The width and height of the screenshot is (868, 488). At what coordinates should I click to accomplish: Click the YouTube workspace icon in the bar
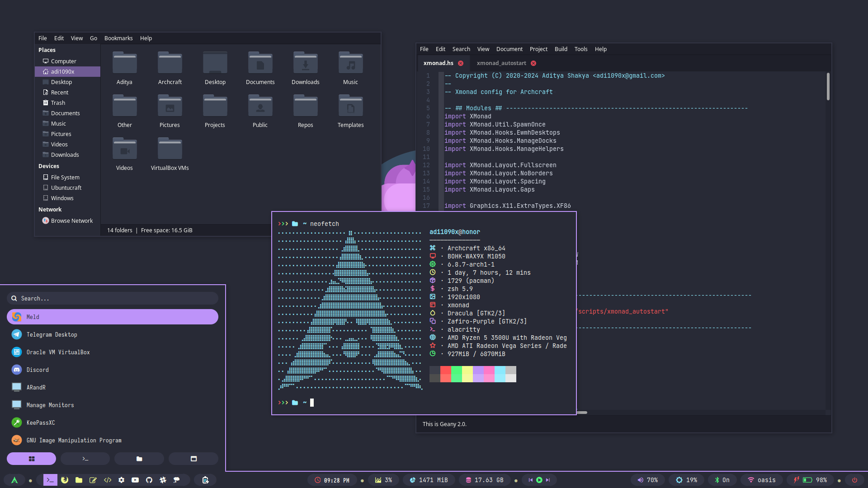pos(135,480)
